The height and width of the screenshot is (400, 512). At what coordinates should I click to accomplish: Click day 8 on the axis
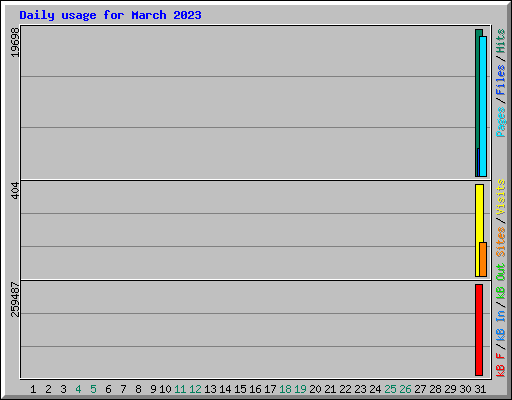click(138, 389)
